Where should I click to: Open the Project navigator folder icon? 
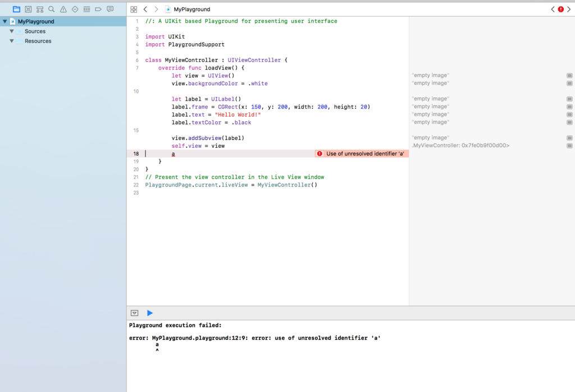click(x=16, y=9)
